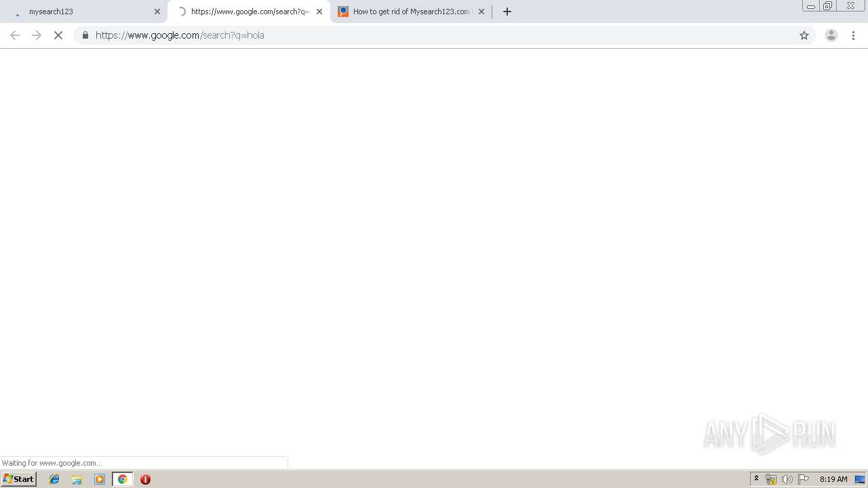Click the 'Waiting for www.google.com...' status text
Screen dimensions: 868x488
point(52,463)
